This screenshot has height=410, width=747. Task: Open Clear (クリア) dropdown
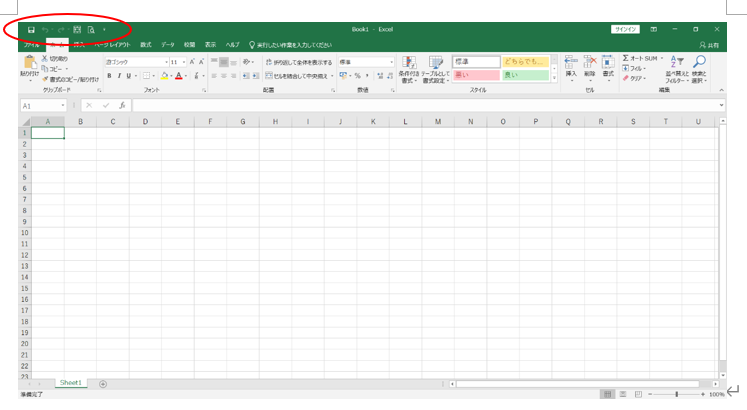634,79
